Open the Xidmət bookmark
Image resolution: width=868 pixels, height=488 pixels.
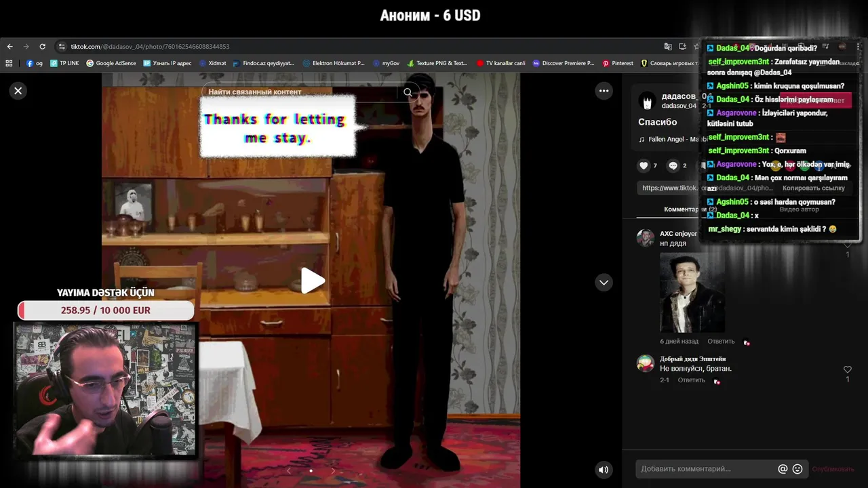213,63
